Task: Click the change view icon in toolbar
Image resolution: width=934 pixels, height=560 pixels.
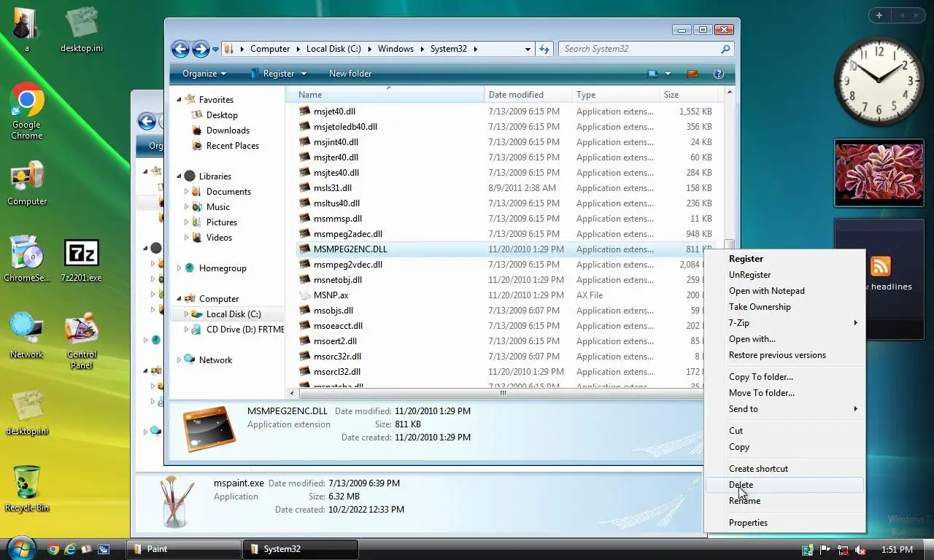Action: tap(652, 74)
